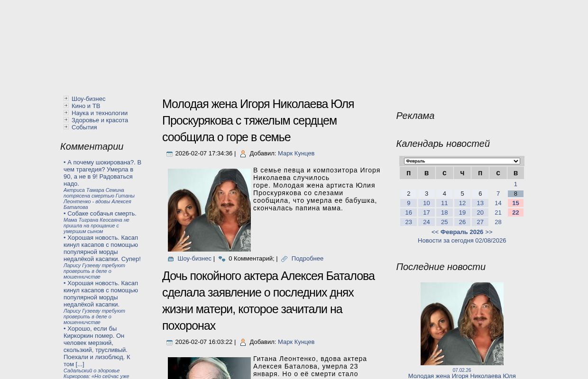Click the category folder icon beside Шоу-бизнес

click(x=171, y=259)
